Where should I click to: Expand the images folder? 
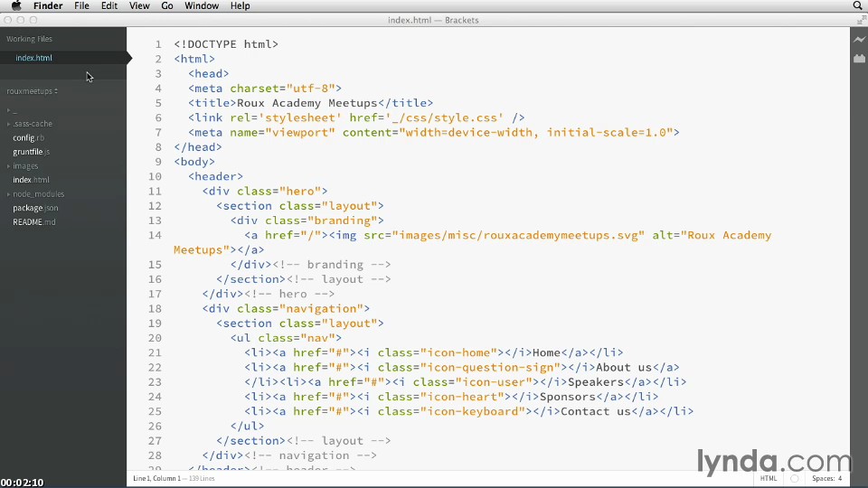[25, 166]
